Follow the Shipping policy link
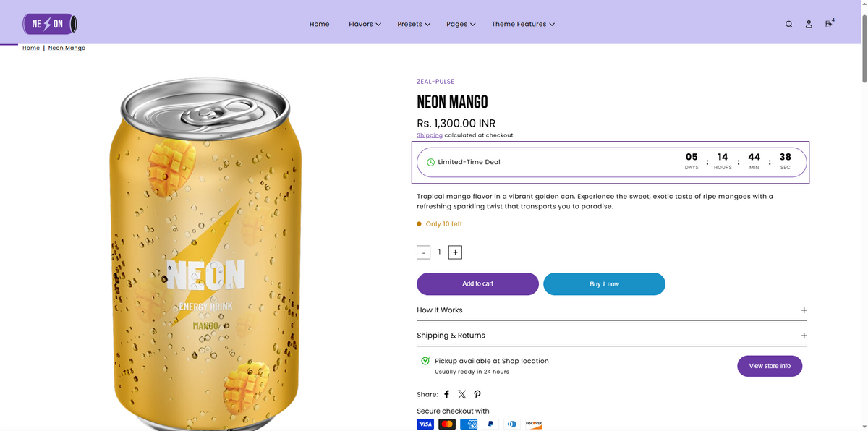 [x=430, y=135]
